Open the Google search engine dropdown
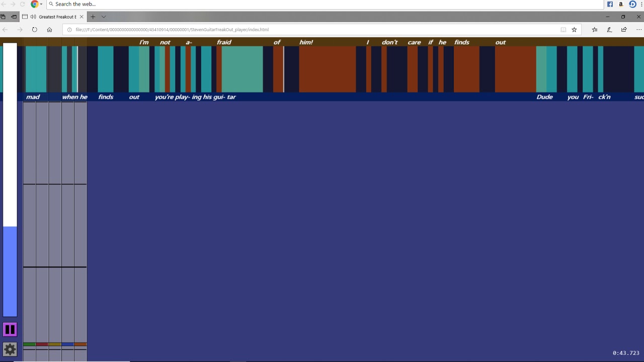The image size is (644, 362). coord(41,4)
